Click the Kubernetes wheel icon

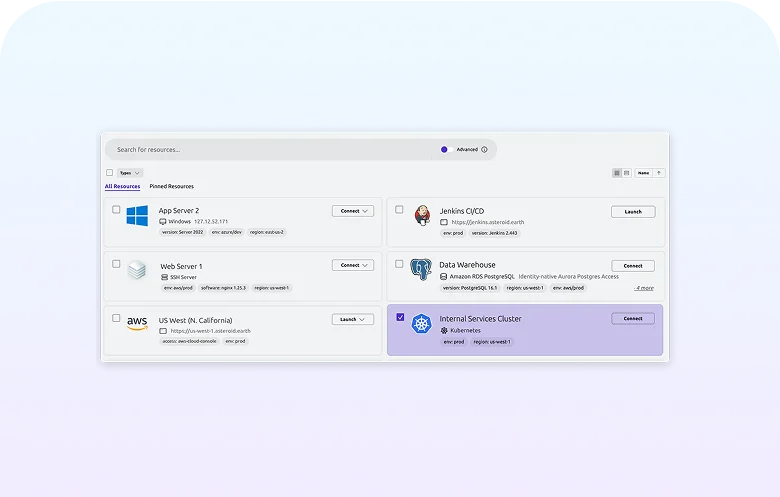coord(421,324)
